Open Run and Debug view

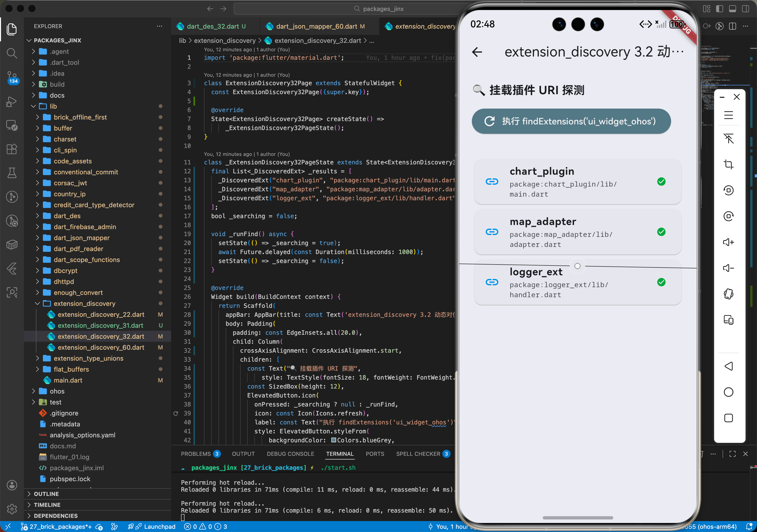12,101
